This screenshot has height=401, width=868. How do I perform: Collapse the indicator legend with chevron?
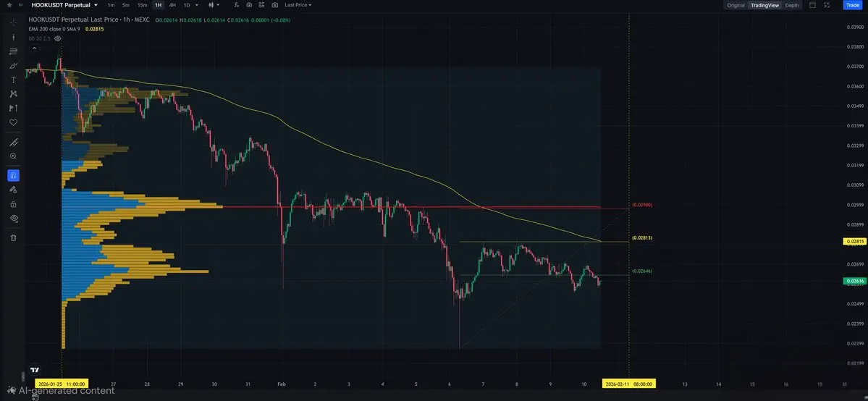pyautogui.click(x=34, y=48)
